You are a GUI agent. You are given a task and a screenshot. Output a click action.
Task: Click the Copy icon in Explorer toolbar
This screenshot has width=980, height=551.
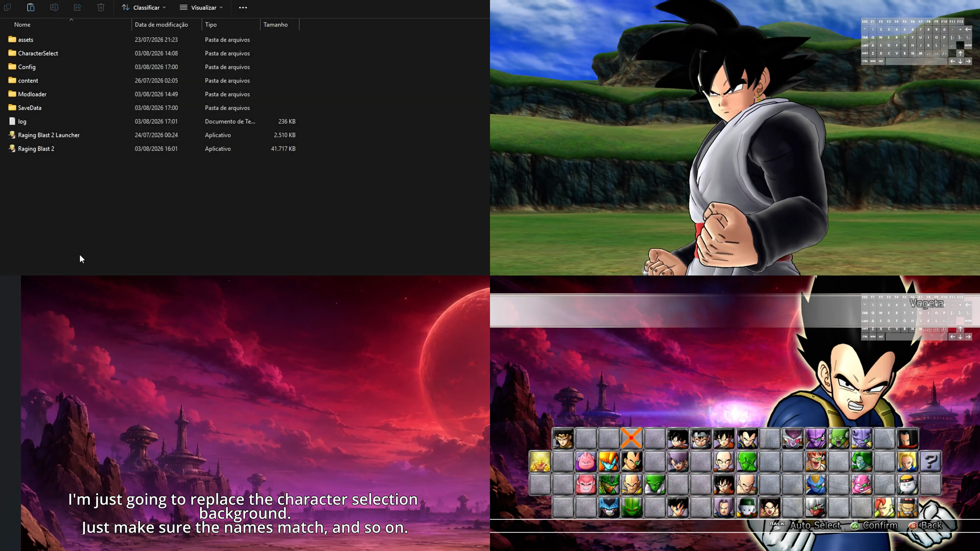7,7
